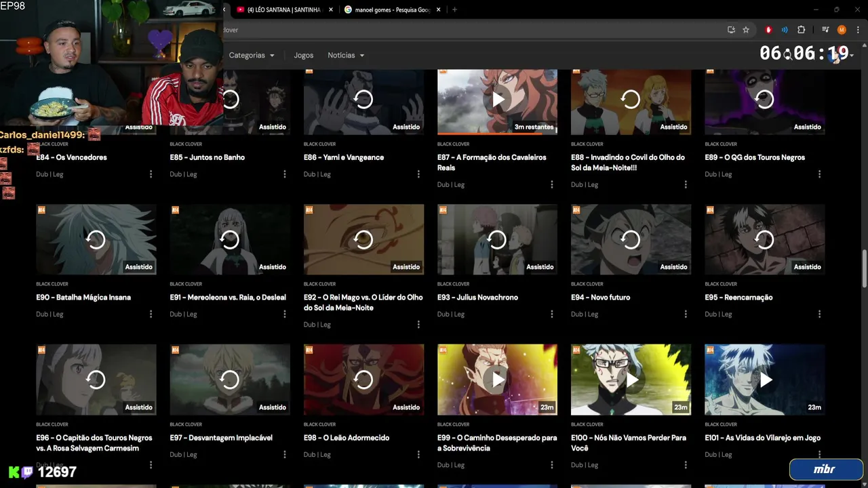Play episode E100 Nós Não Vamos Perder
The width and height of the screenshot is (868, 488).
pos(631,380)
